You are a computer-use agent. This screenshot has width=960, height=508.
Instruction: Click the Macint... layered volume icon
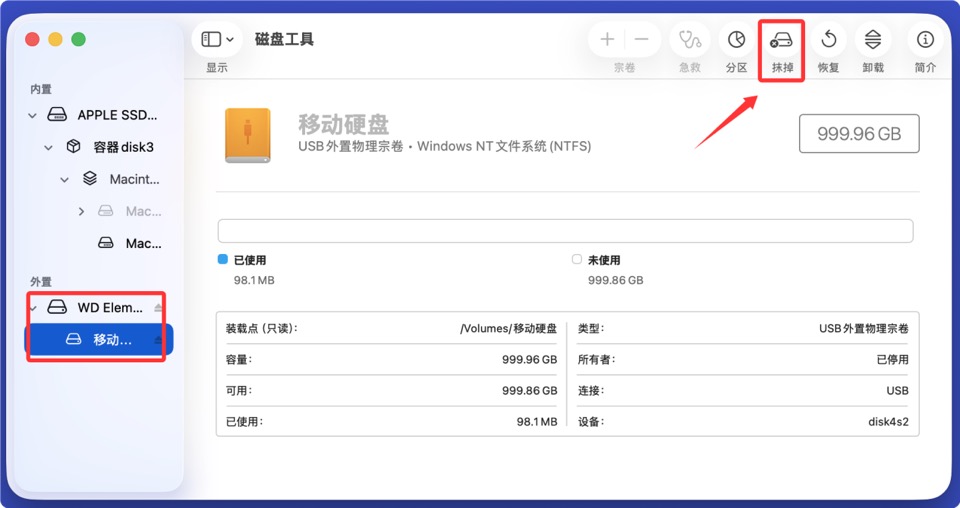pos(89,179)
